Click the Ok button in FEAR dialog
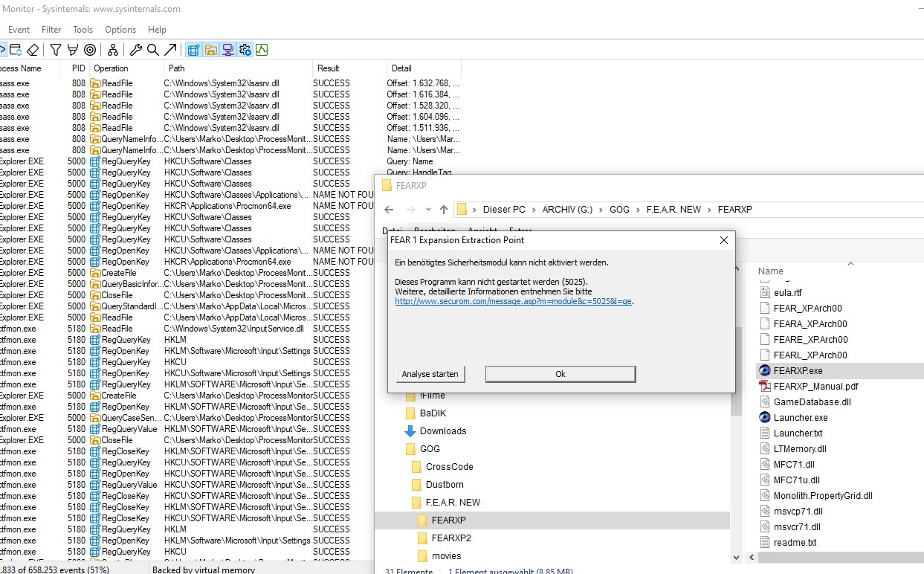The image size is (924, 574). pos(560,374)
